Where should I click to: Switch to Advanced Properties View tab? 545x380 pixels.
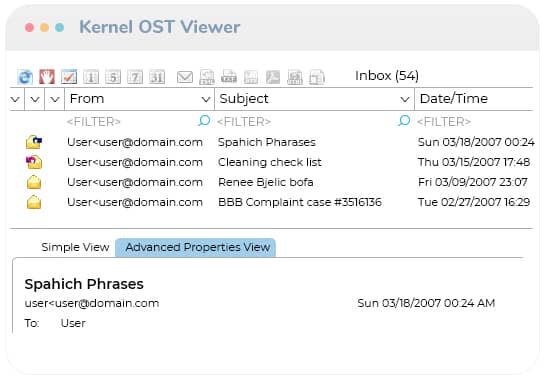tap(195, 248)
